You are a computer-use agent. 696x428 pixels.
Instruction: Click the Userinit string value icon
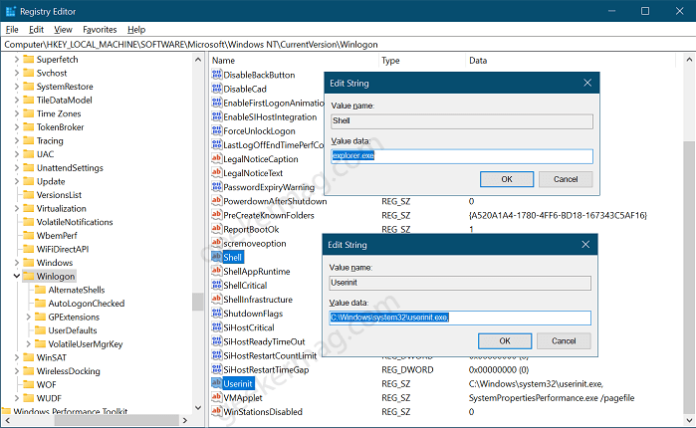216,383
